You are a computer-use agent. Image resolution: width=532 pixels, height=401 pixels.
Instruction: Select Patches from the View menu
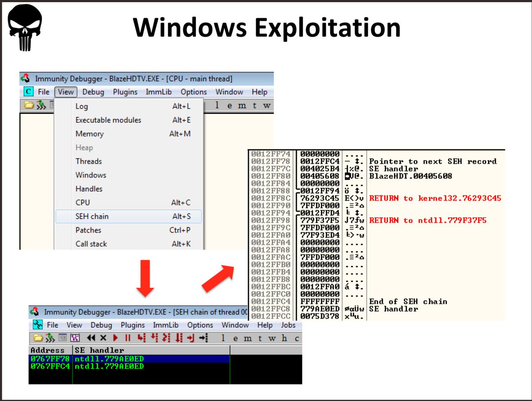(x=129, y=230)
